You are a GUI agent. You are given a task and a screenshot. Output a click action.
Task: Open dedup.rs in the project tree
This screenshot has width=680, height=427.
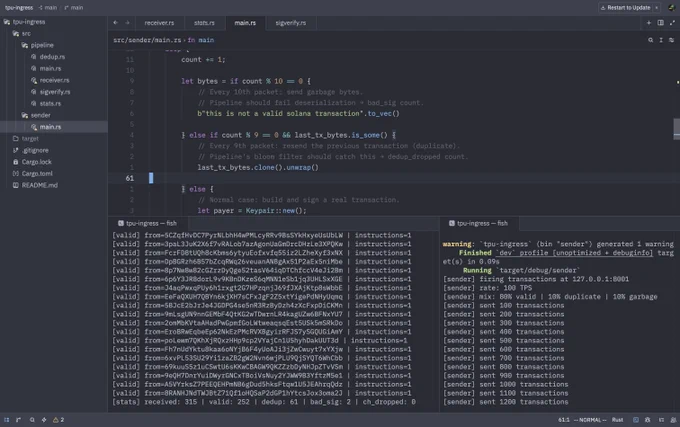pyautogui.click(x=54, y=57)
